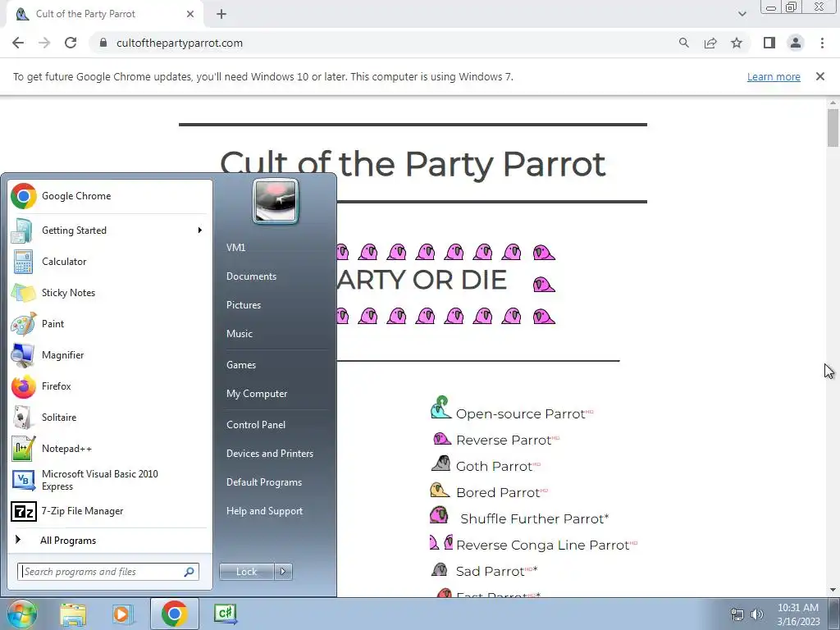Open Devices and Printers
This screenshot has height=630, width=840.
click(x=276, y=454)
